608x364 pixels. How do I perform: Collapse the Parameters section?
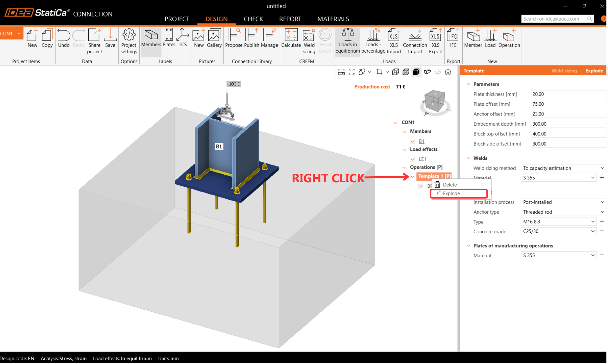tap(469, 84)
